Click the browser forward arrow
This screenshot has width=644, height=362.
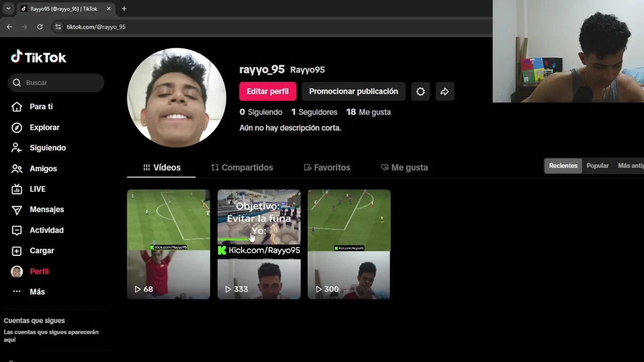tap(25, 27)
